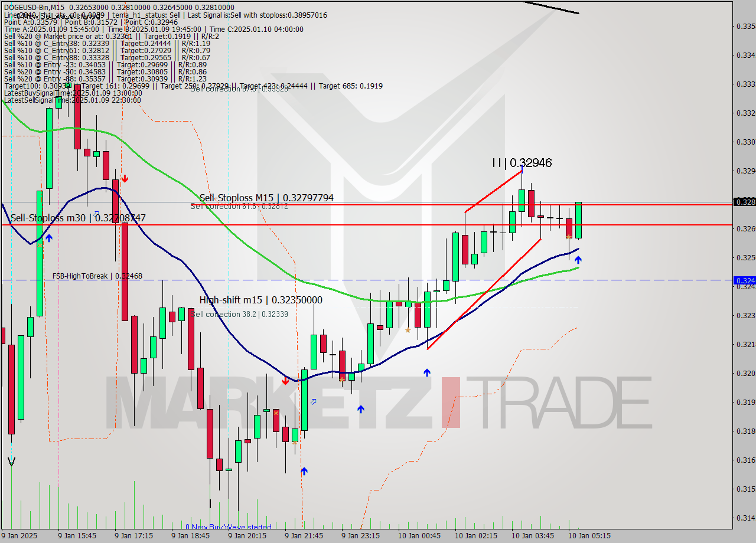Select the blue up arrow beside Sell-Stoploss m30 label
756x543 pixels.
pyautogui.click(x=49, y=238)
